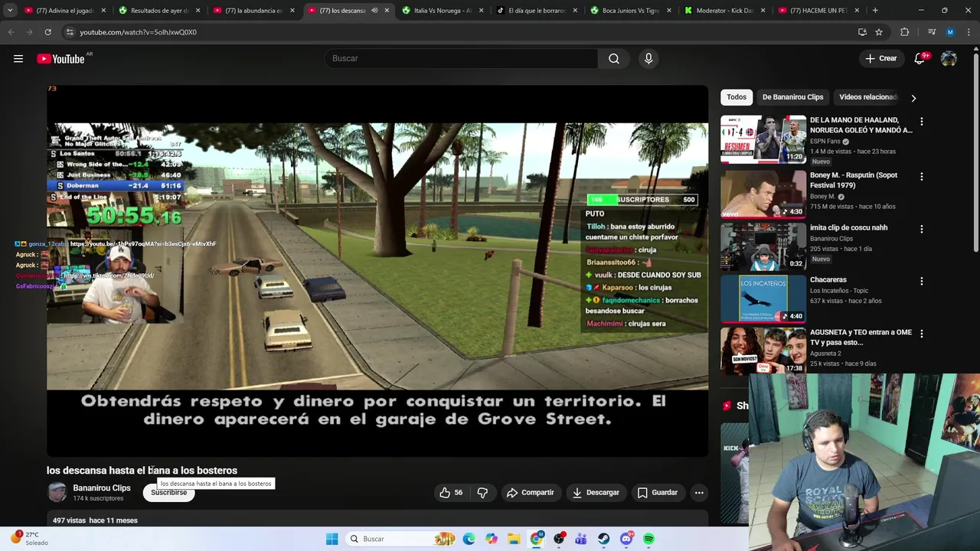This screenshot has height=551, width=980.
Task: Click the search magnifier button
Action: tap(614, 59)
